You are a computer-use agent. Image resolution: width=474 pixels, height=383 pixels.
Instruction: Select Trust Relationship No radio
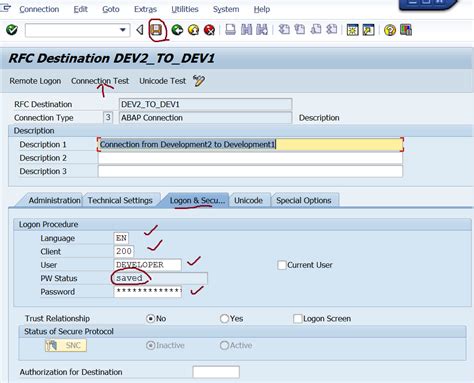click(150, 319)
